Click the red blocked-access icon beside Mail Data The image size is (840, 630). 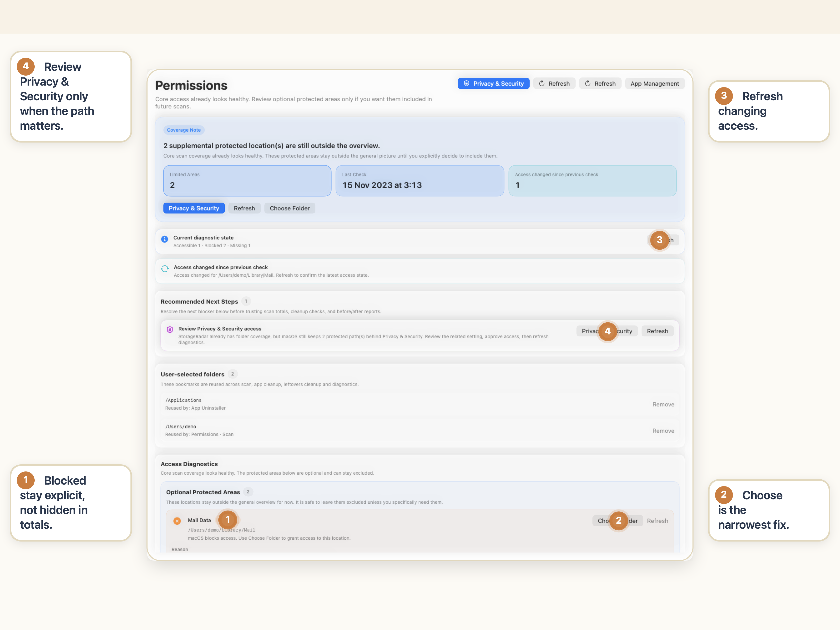(177, 521)
